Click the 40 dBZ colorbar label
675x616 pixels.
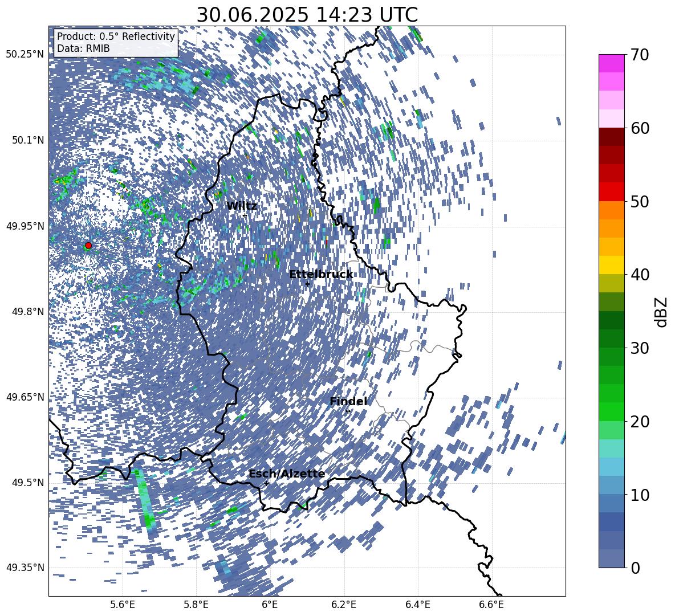tap(640, 275)
